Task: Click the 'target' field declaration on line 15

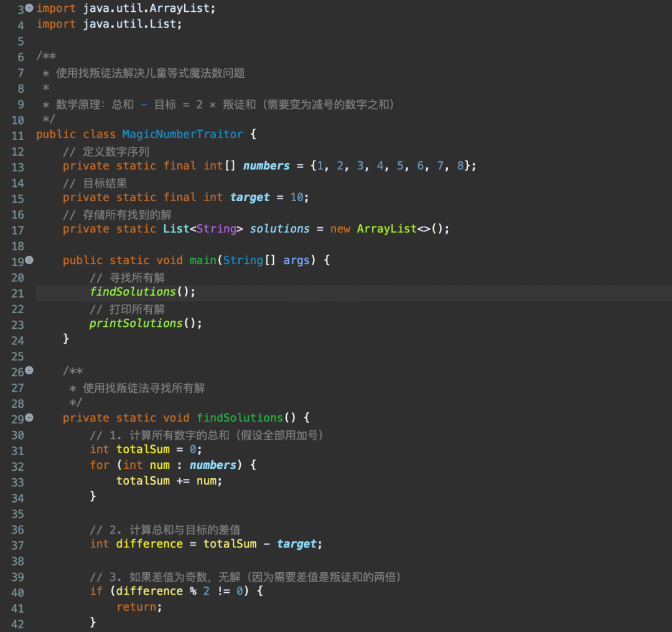Action: (250, 197)
